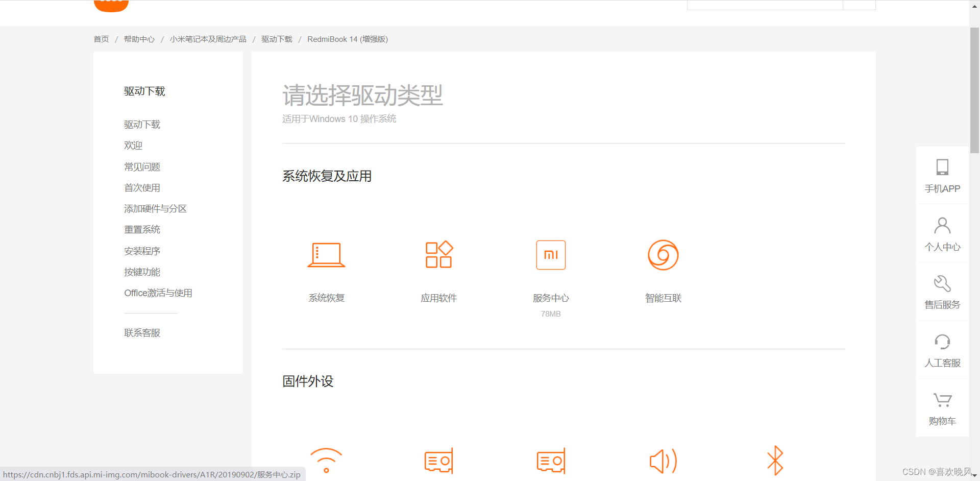Click the scrollbar down arrow

click(974, 476)
